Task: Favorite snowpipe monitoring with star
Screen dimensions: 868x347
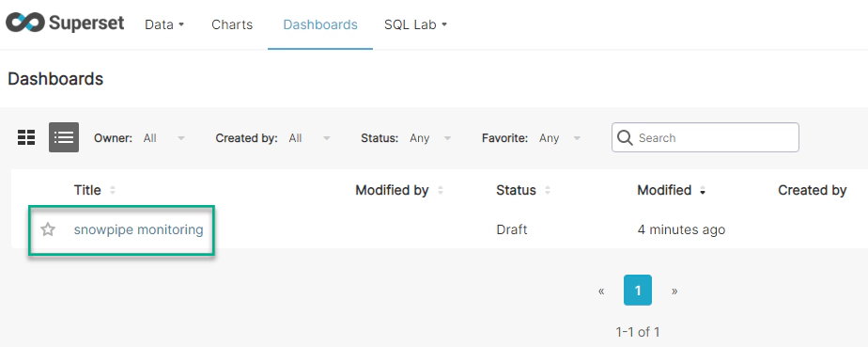Action: tap(48, 229)
